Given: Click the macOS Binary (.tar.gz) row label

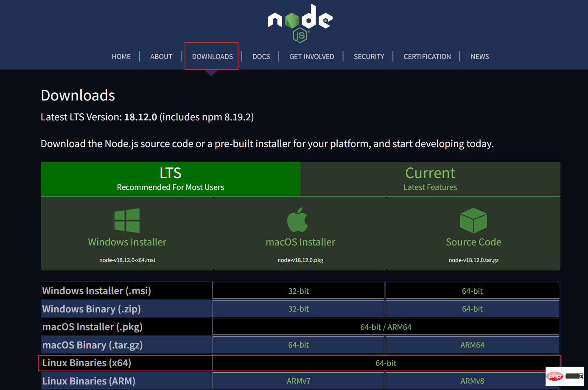Looking at the screenshot, I should (x=92, y=345).
